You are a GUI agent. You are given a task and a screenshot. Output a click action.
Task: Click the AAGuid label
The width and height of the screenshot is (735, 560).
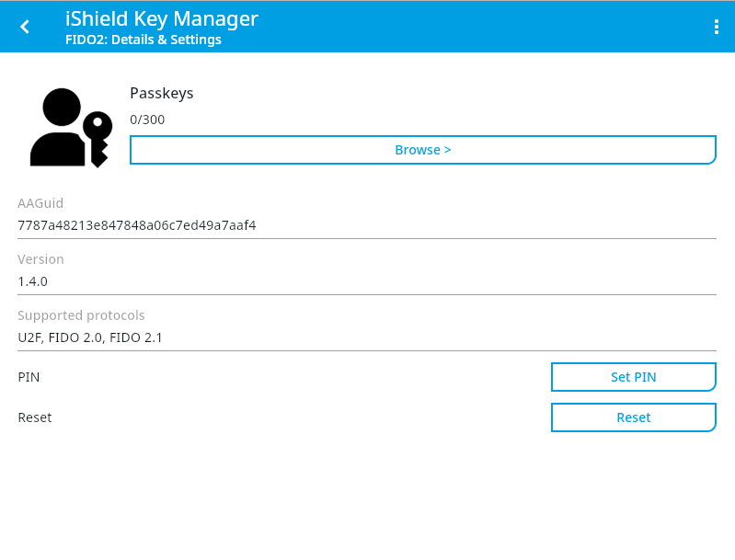tap(40, 203)
